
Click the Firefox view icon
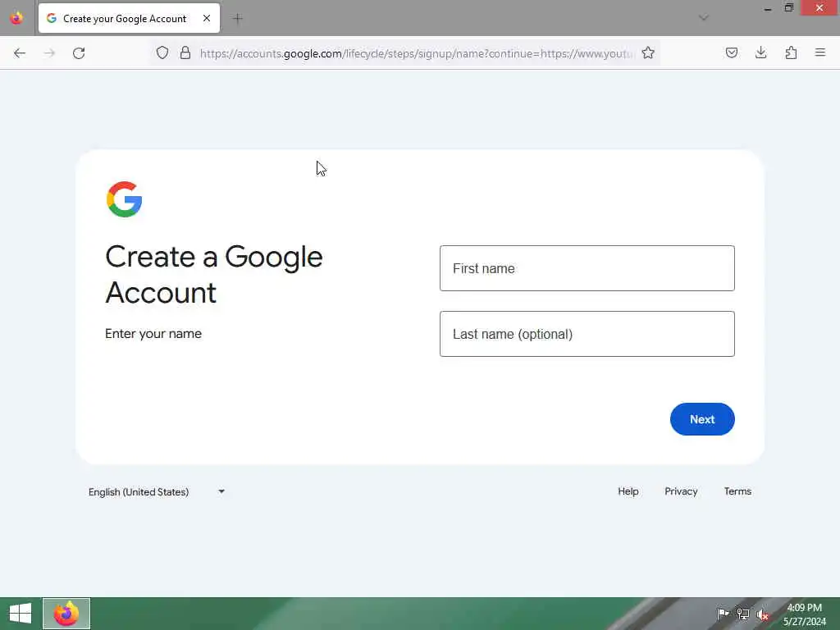click(16, 18)
